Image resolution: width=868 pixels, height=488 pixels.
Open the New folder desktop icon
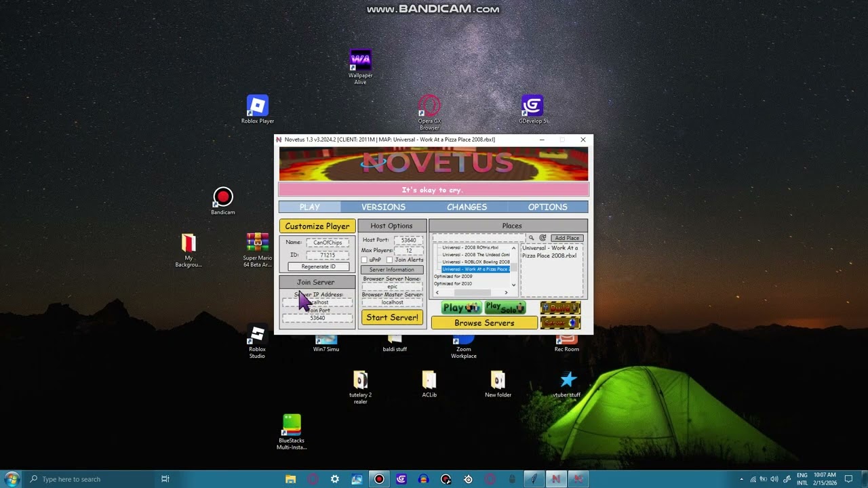click(498, 384)
